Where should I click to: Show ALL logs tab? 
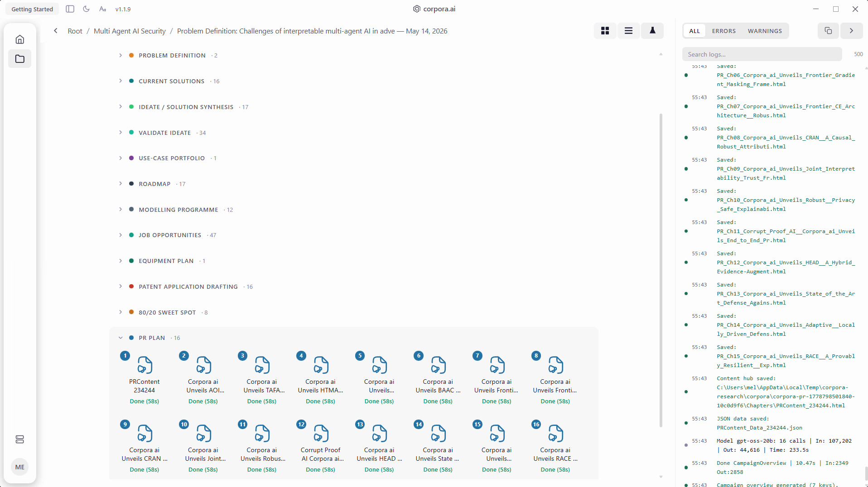tap(694, 31)
